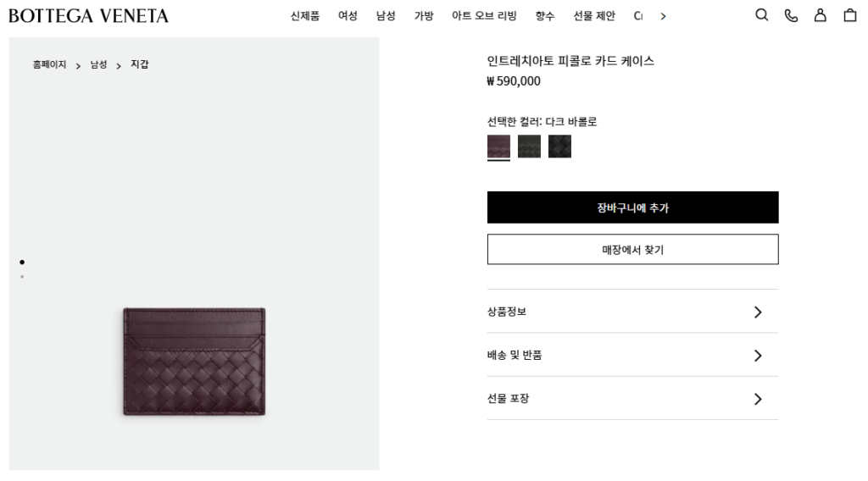Go to 남성 breadcrumb link
Screen dimensions: 868x481
tap(98, 64)
